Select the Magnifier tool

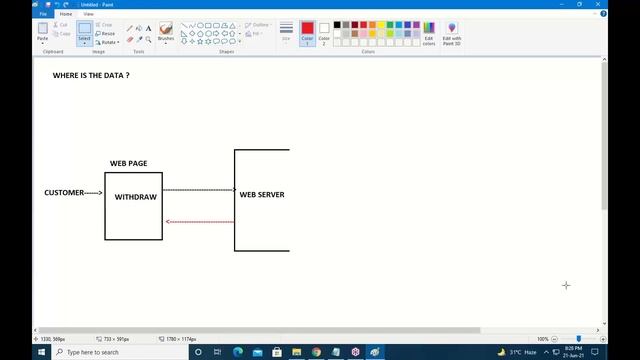click(148, 39)
